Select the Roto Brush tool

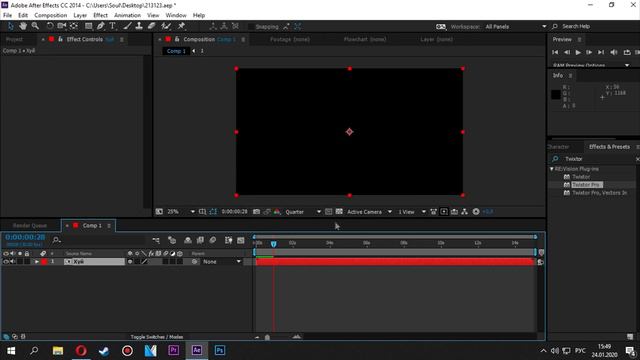[166, 26]
